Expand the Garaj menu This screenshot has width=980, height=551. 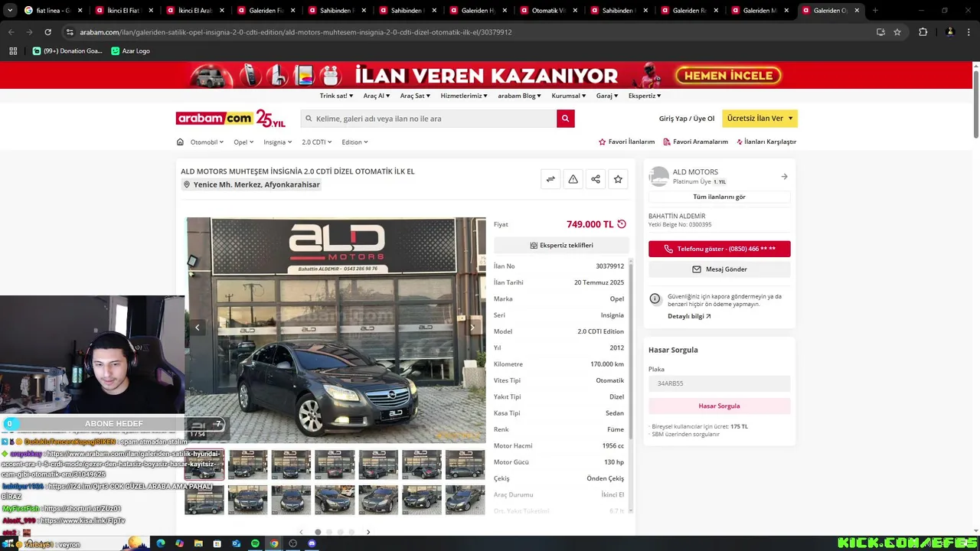coord(607,96)
